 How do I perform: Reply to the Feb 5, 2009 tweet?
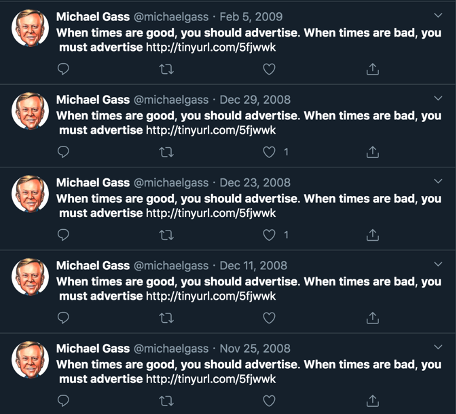(63, 69)
